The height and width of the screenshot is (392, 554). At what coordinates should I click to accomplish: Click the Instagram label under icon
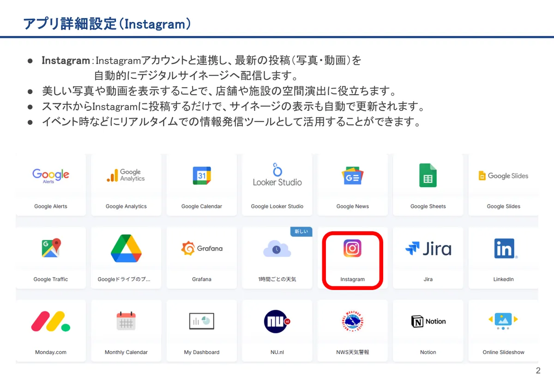pyautogui.click(x=353, y=279)
